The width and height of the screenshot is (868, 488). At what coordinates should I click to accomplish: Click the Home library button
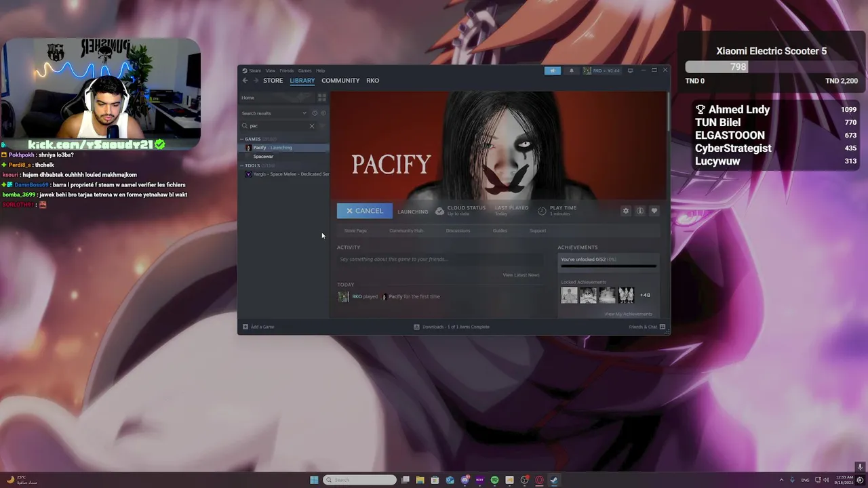click(277, 98)
